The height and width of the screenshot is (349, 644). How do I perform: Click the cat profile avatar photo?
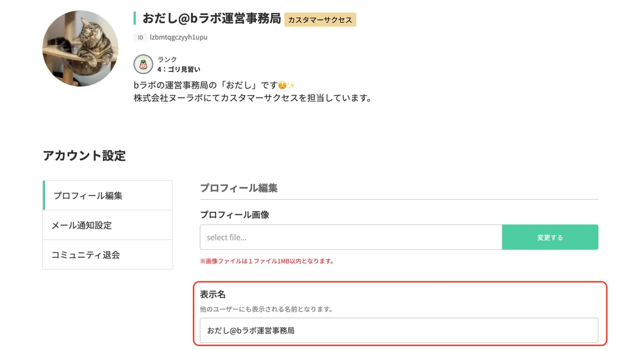[x=80, y=48]
